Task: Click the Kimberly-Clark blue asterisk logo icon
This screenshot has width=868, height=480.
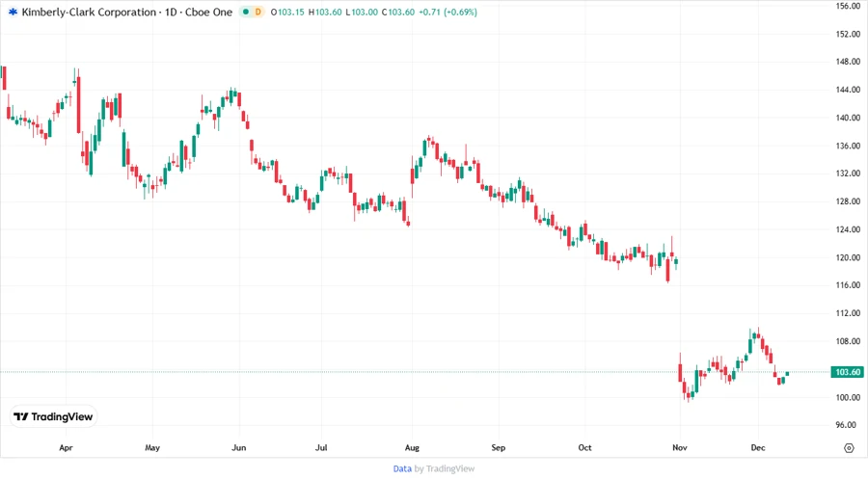Action: click(x=13, y=13)
